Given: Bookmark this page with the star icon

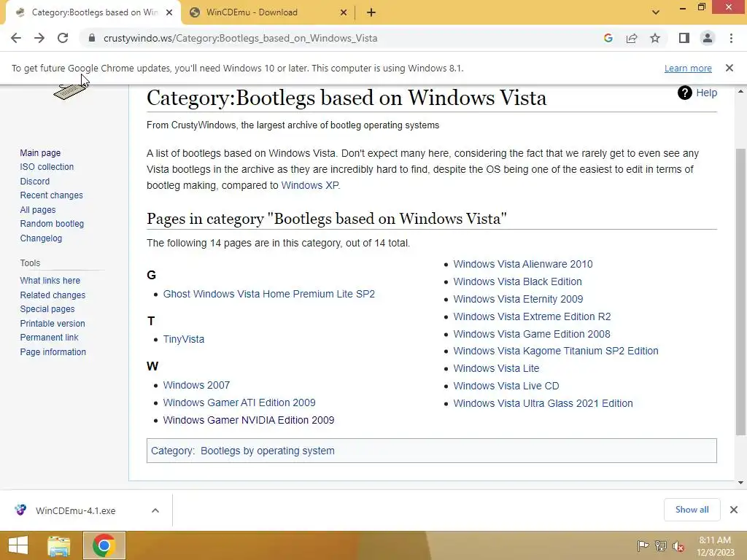Looking at the screenshot, I should tap(655, 38).
